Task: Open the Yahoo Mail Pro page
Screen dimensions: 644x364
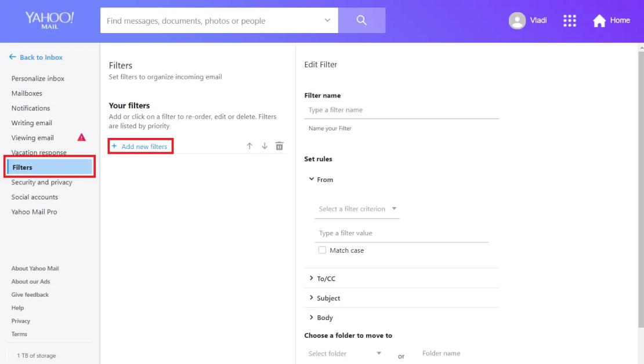Action: pos(34,212)
